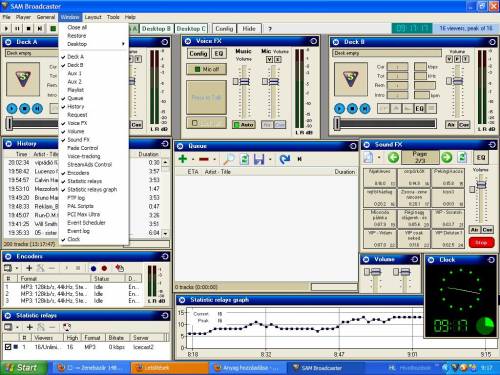Click the Queue refresh icon

[x=244, y=159]
